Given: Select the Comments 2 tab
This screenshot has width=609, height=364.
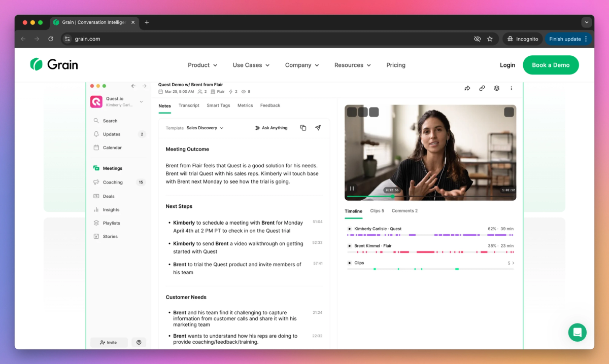Looking at the screenshot, I should click(x=404, y=210).
